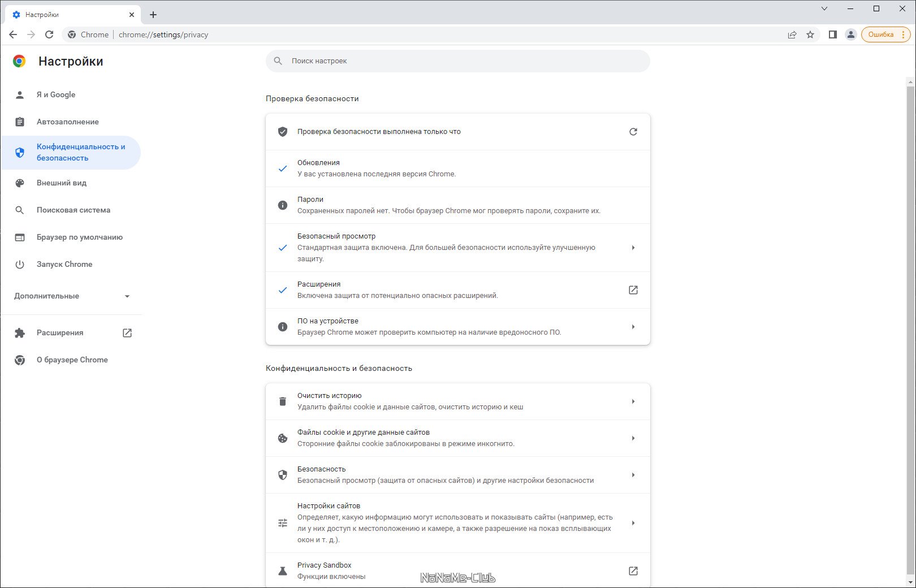Rerun the safety check with refresh icon
The image size is (916, 588).
point(633,132)
